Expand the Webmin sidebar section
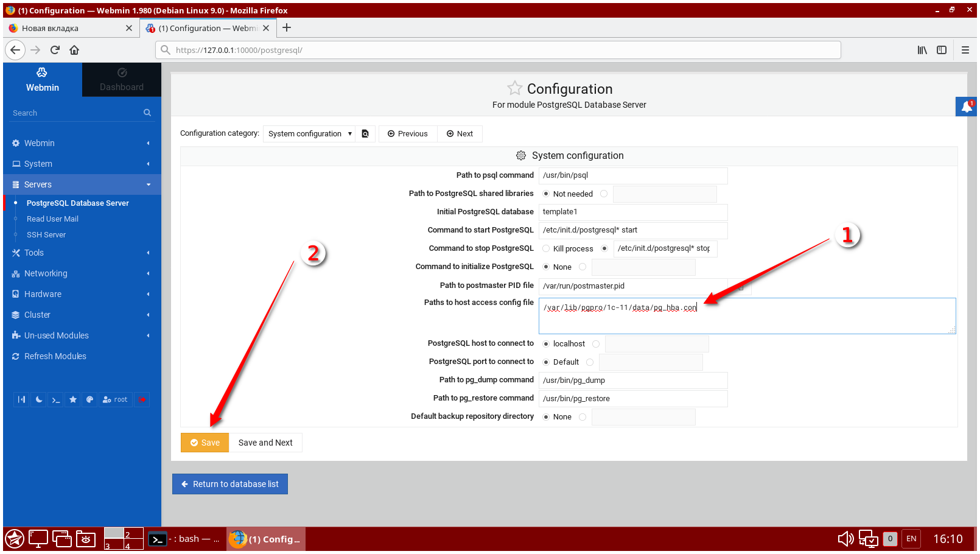This screenshot has height=554, width=980. pos(82,143)
